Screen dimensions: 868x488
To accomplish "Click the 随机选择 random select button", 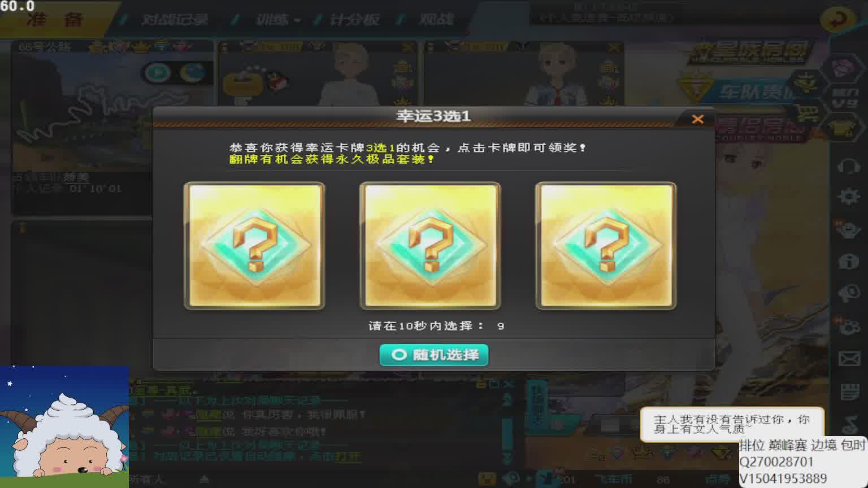I will click(434, 355).
